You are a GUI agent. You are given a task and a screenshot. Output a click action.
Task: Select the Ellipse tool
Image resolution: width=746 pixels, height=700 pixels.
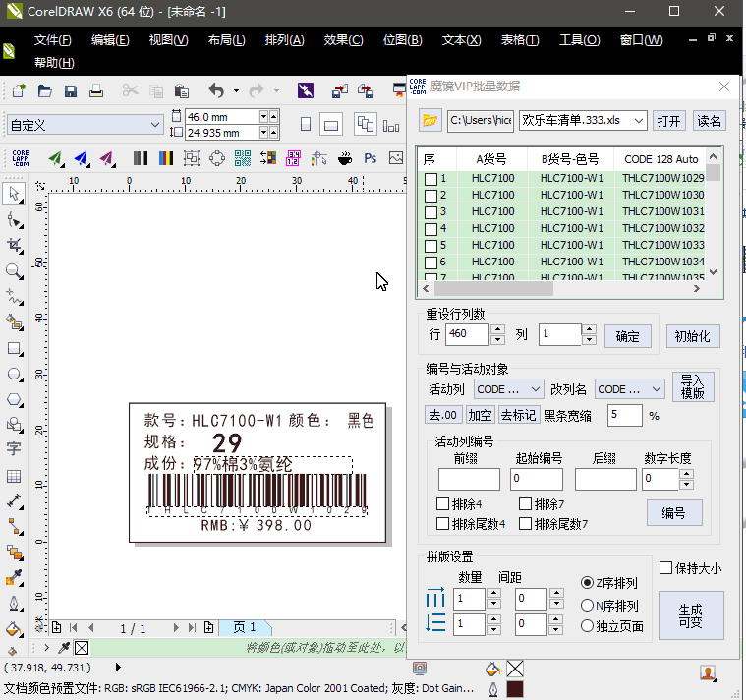14,374
